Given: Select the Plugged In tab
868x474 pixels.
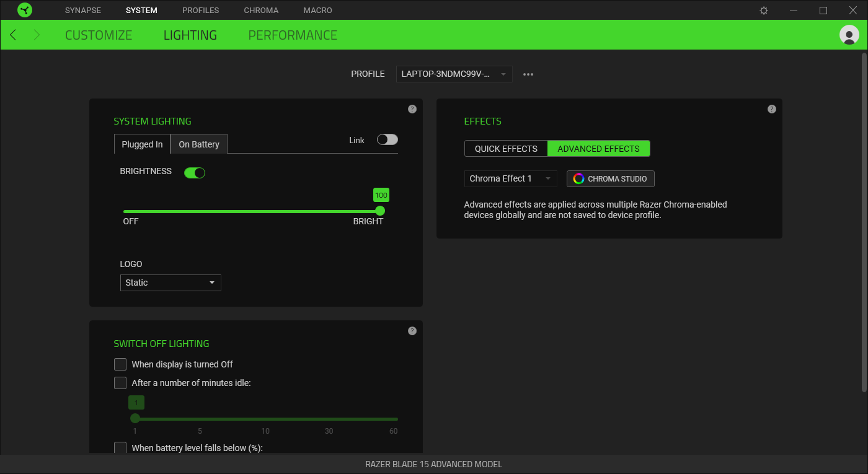Looking at the screenshot, I should pyautogui.click(x=142, y=144).
